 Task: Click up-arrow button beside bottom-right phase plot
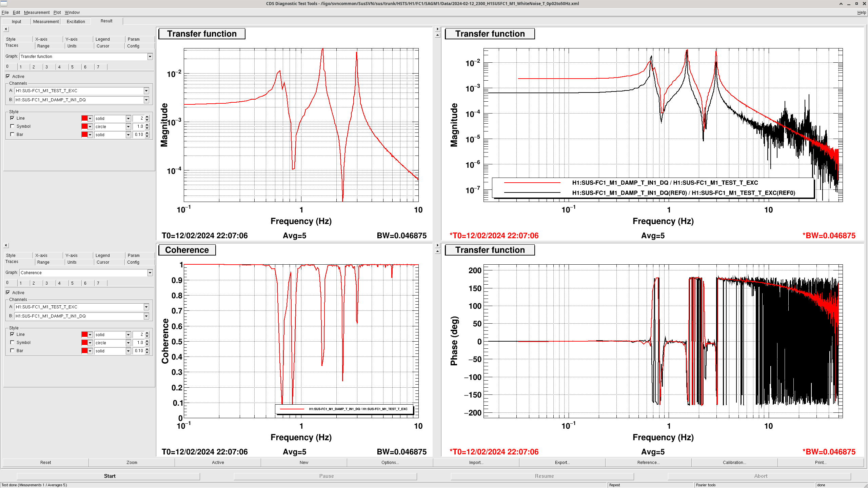(437, 251)
